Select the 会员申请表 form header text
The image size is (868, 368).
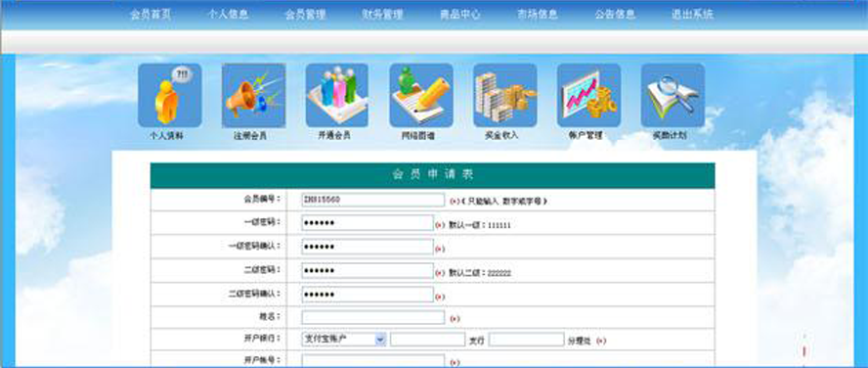(x=433, y=174)
